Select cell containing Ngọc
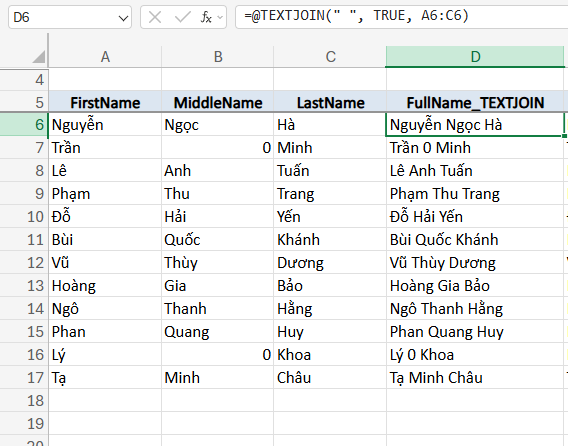This screenshot has height=446, width=568. tap(218, 125)
